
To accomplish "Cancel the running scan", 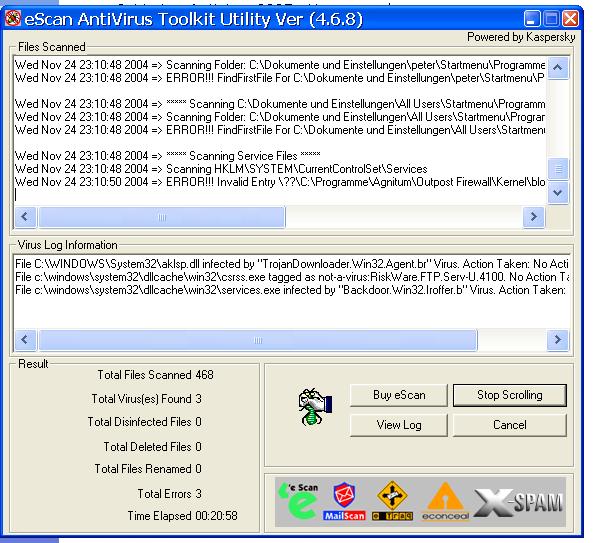I will 510,425.
